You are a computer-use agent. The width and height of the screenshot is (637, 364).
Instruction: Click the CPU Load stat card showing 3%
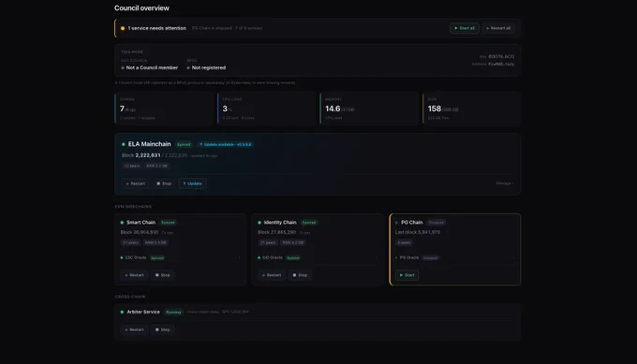(266, 109)
